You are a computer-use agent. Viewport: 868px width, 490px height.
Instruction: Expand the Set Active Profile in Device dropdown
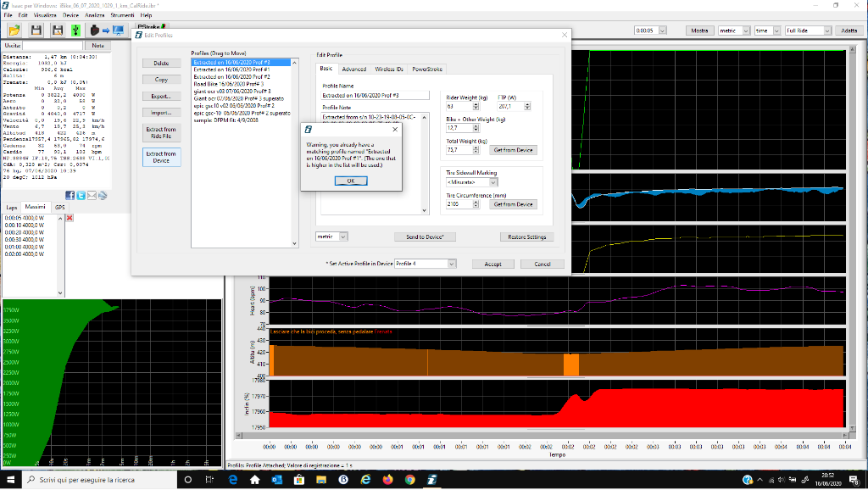tap(452, 264)
